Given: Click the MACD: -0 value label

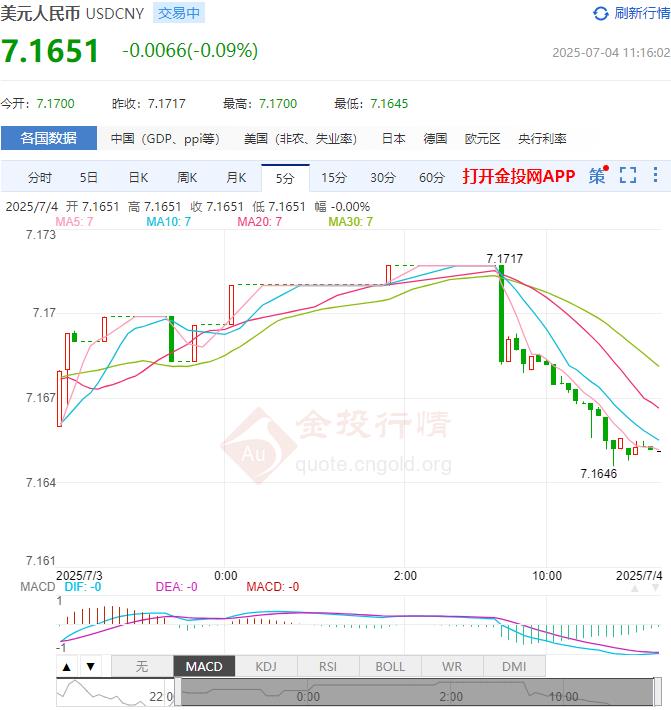Looking at the screenshot, I should 273,587.
